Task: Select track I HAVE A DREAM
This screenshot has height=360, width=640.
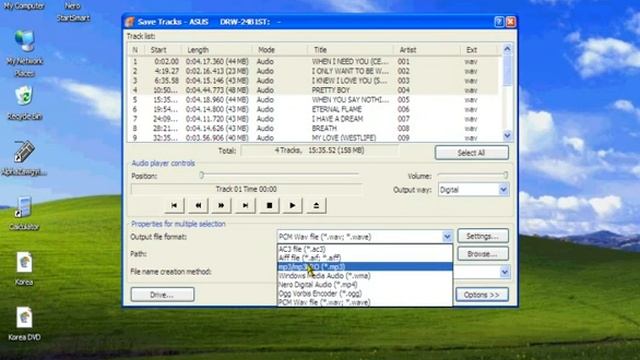Action: point(313,119)
